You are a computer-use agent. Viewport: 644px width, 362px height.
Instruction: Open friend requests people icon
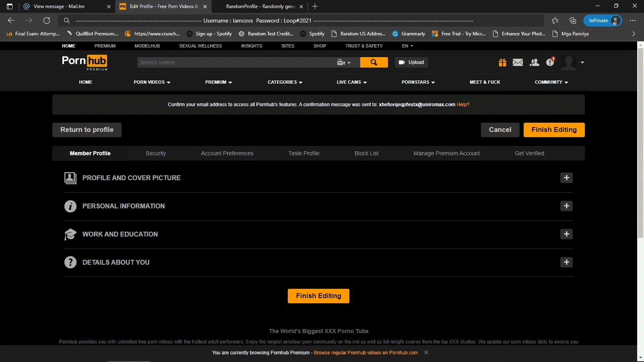(x=535, y=62)
